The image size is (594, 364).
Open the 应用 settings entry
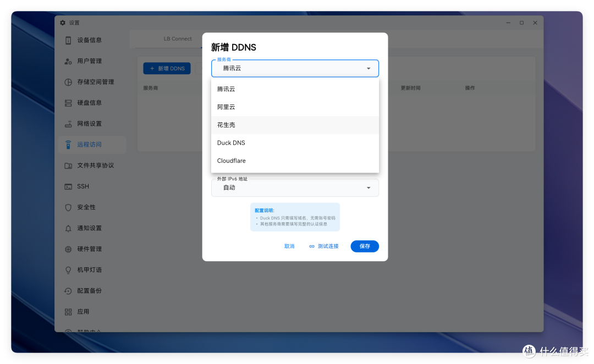click(x=92, y=312)
